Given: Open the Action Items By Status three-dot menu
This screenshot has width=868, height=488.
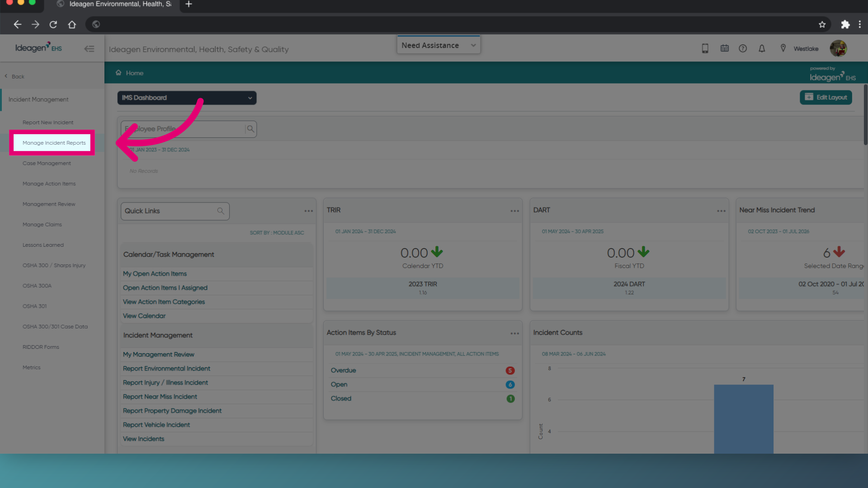Looking at the screenshot, I should [514, 333].
